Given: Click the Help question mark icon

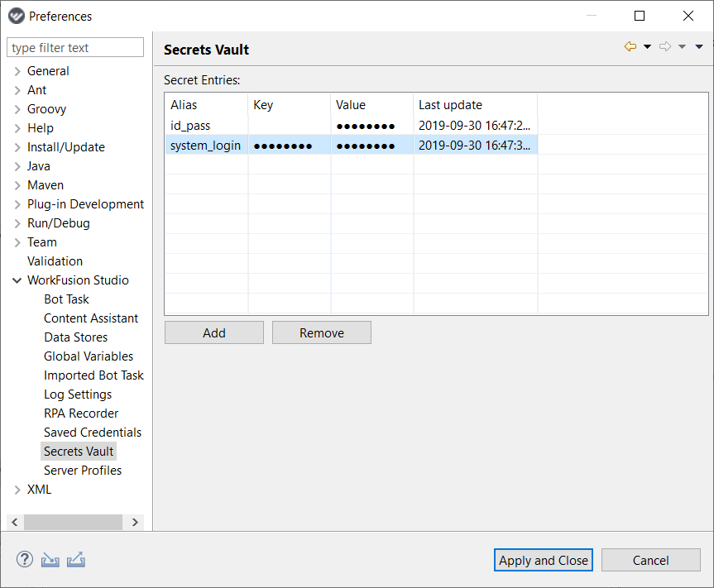Looking at the screenshot, I should click(25, 559).
